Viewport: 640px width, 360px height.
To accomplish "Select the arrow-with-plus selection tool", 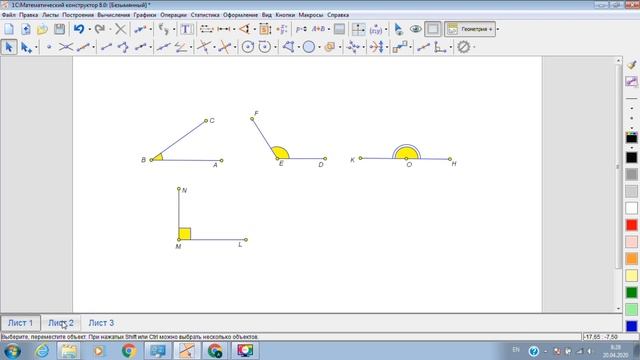I will 26,47.
